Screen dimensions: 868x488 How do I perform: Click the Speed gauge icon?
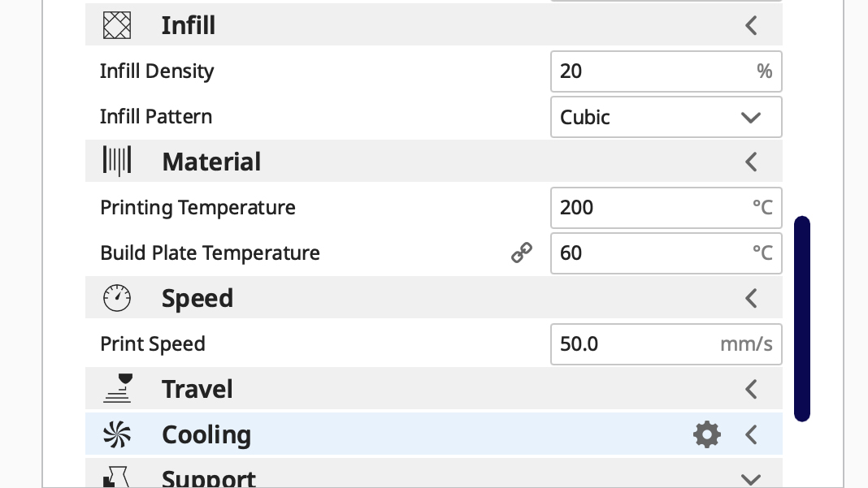pos(117,298)
